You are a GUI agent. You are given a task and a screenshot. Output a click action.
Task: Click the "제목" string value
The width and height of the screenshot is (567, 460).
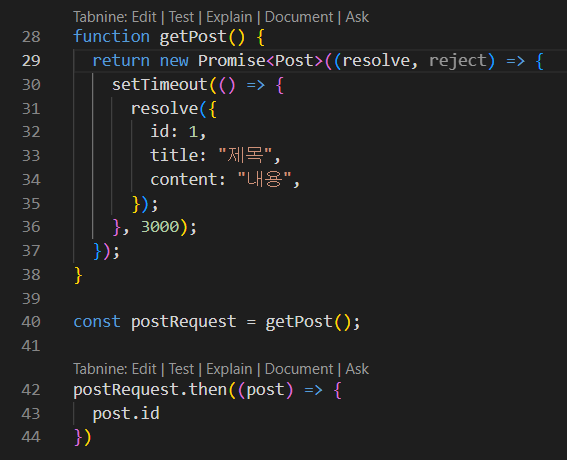pos(245,155)
